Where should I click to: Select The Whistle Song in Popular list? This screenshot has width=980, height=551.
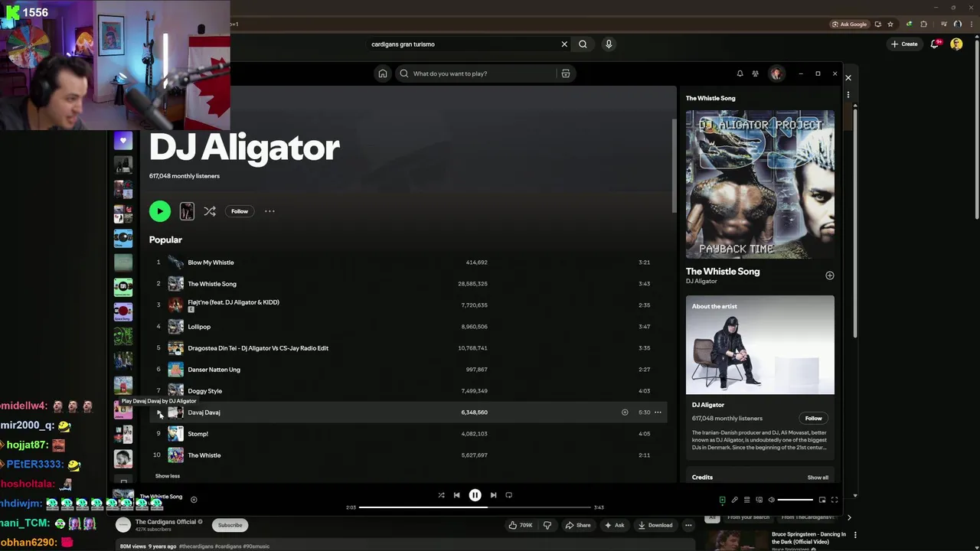click(212, 284)
